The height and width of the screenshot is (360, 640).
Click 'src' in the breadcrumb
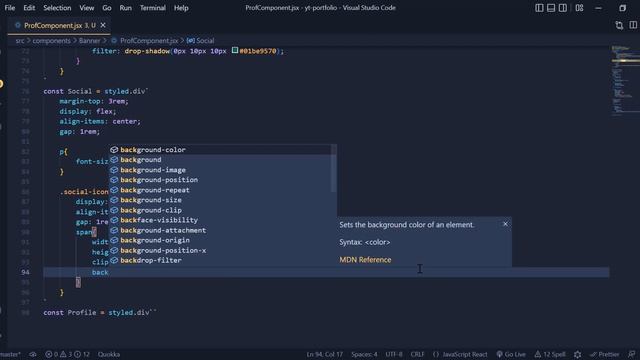[20, 40]
